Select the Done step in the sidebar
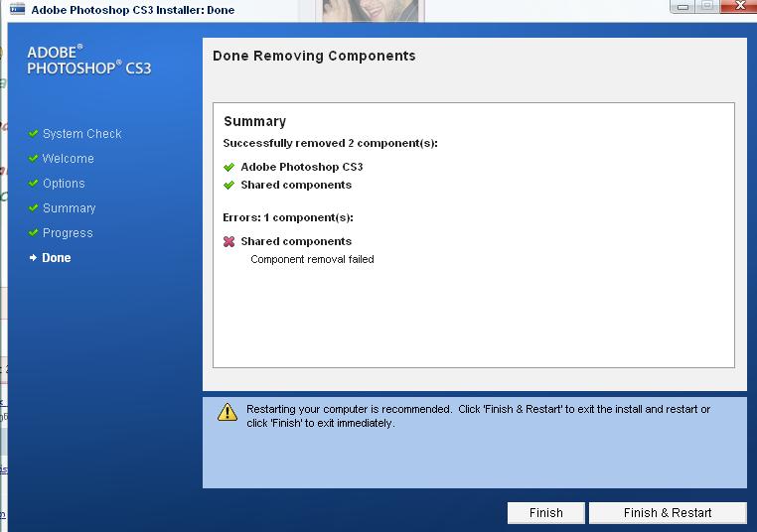Image resolution: width=757 pixels, height=532 pixels. coord(57,258)
